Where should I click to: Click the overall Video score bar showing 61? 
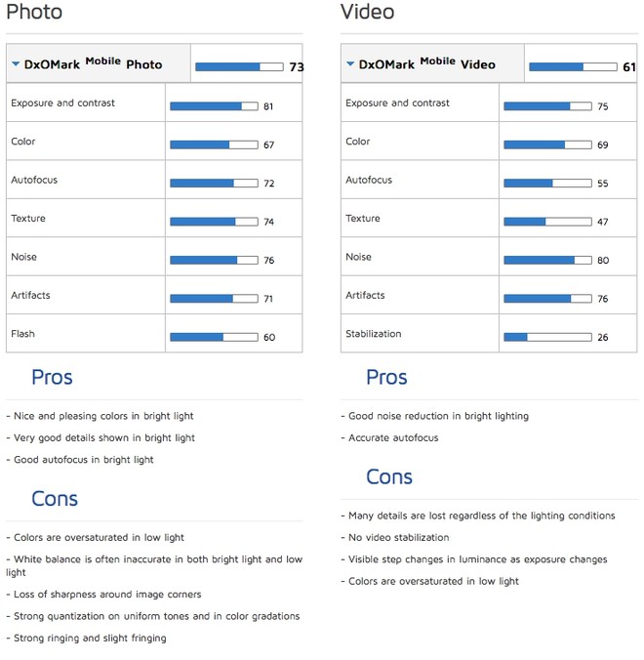pyautogui.click(x=573, y=66)
